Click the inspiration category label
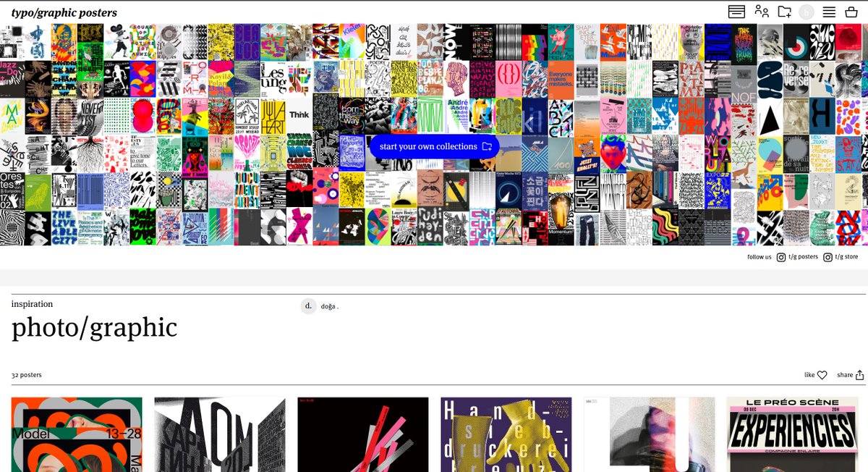This screenshot has width=868, height=472. (32, 304)
